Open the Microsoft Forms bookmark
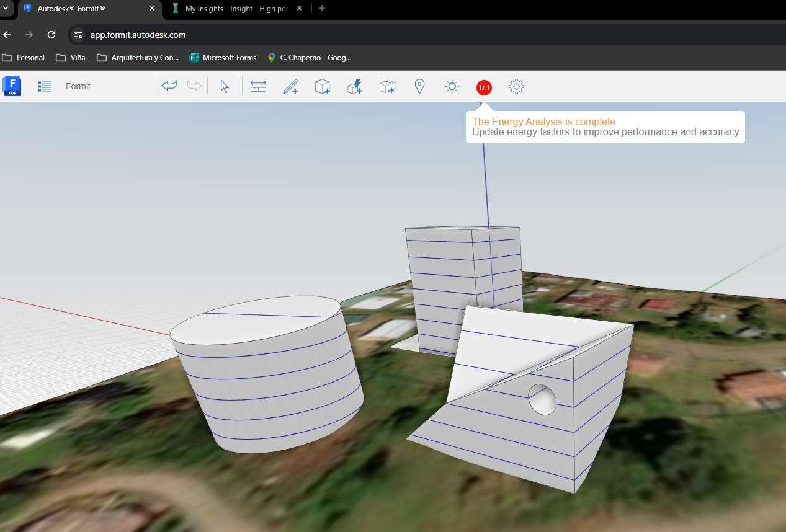 (x=223, y=58)
